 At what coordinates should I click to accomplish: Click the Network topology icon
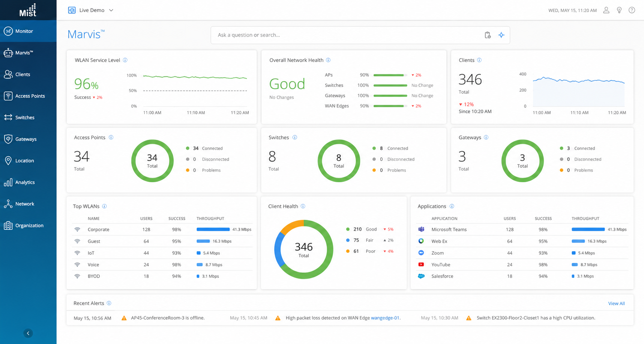[x=8, y=204]
